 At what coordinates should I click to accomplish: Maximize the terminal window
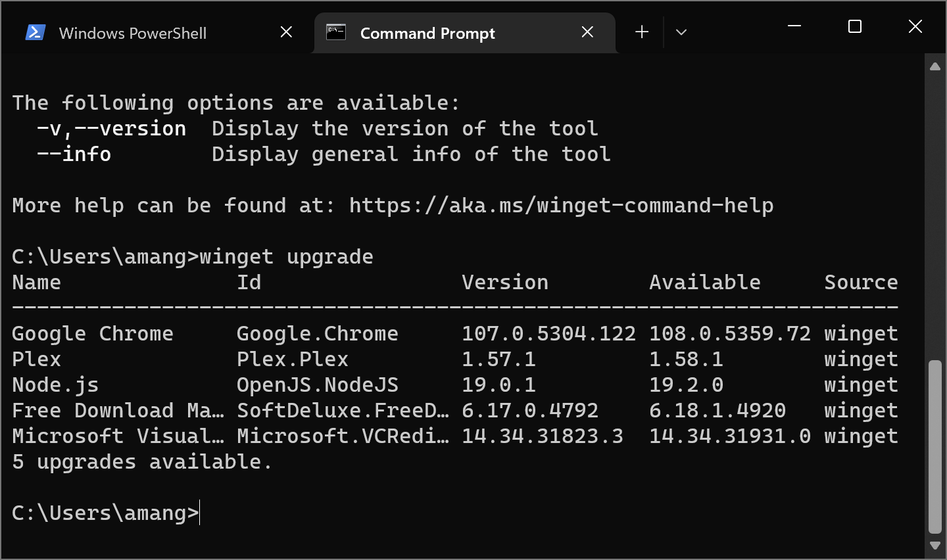coord(855,26)
